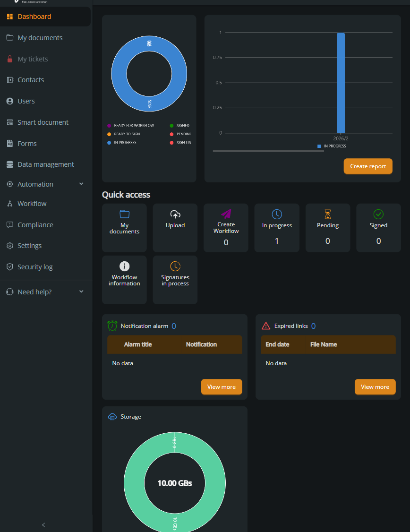Open the Signed checkmark tile

[378, 227]
